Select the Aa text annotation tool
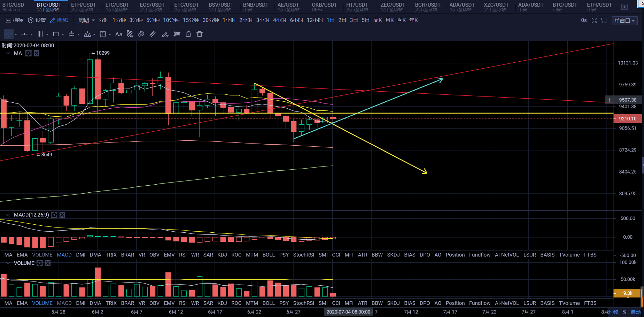644x317 pixels. click(119, 34)
